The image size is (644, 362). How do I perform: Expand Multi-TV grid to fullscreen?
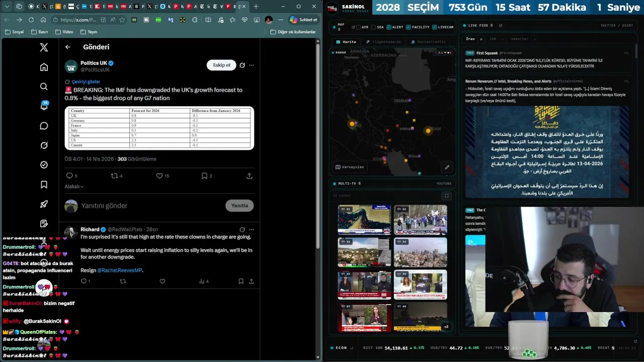[x=446, y=196]
